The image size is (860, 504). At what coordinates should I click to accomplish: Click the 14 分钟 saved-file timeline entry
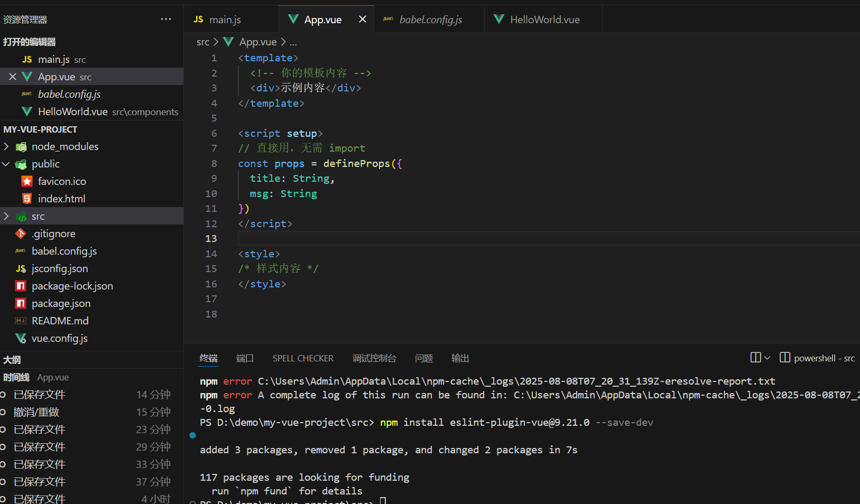pos(91,395)
